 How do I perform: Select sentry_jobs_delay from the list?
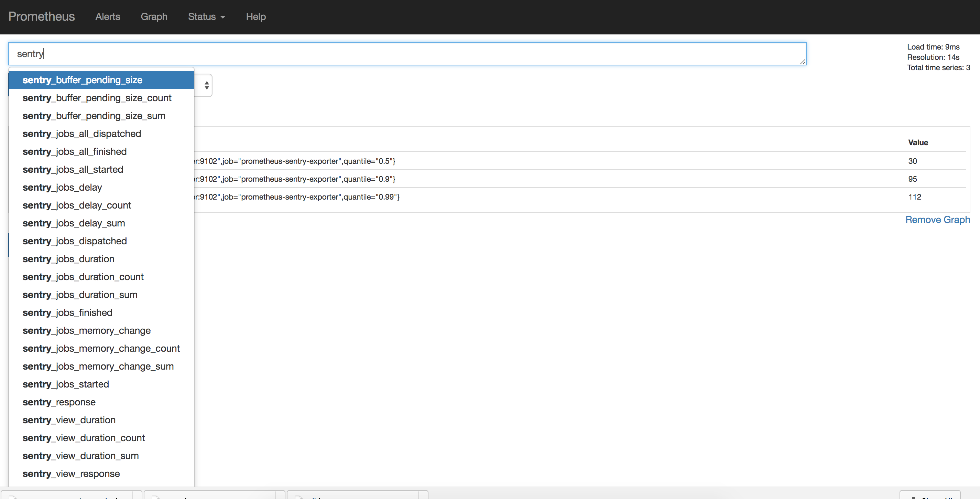coord(62,187)
